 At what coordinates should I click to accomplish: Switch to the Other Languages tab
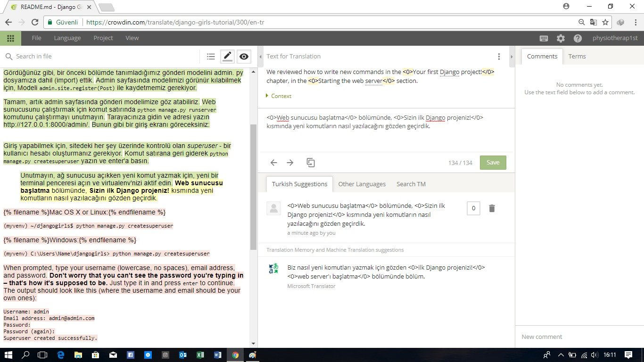[x=362, y=184]
